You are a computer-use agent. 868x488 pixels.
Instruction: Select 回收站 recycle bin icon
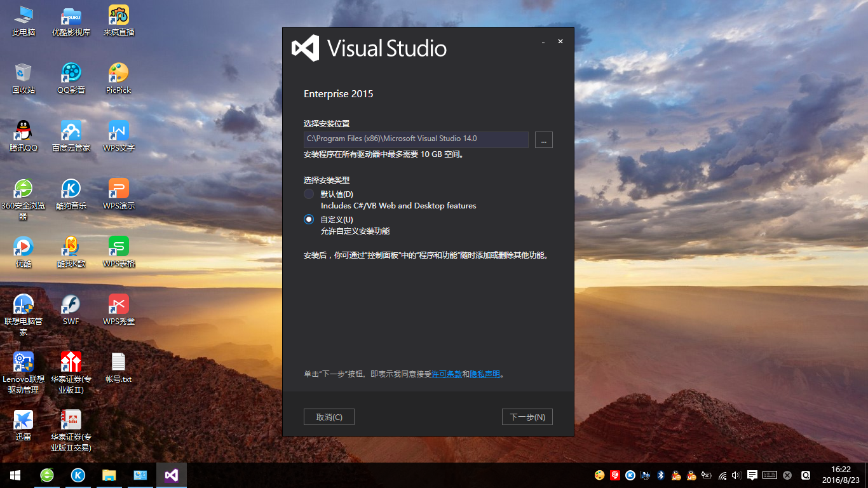tap(24, 79)
